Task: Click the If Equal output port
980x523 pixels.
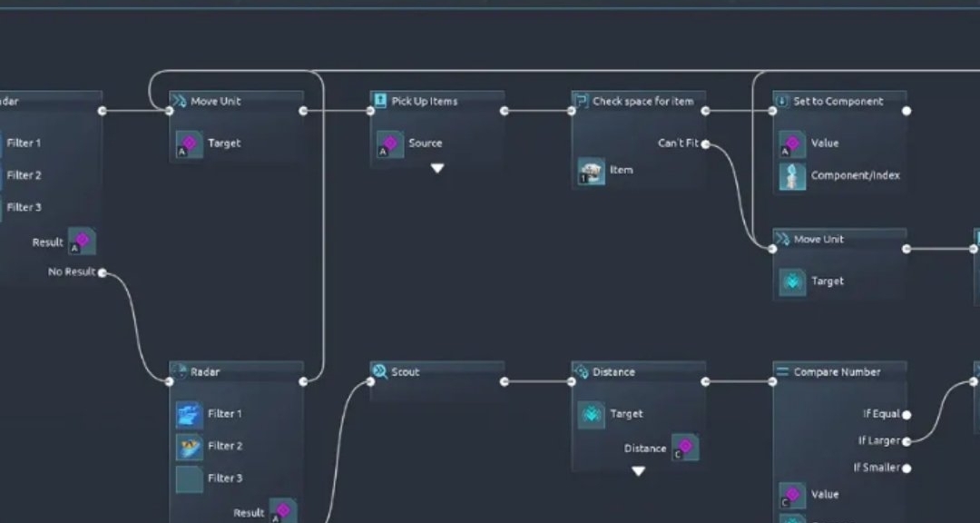Action: [906, 415]
